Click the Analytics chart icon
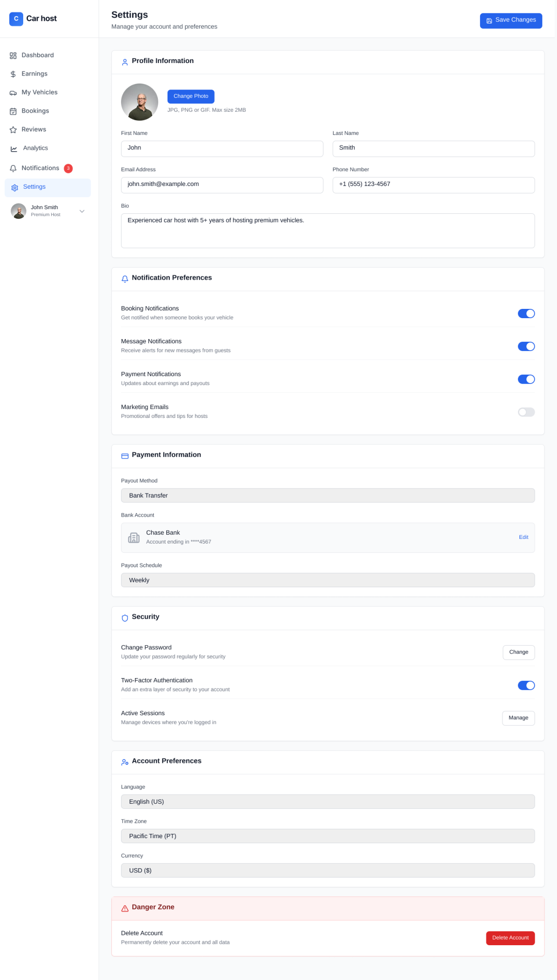 (14, 148)
